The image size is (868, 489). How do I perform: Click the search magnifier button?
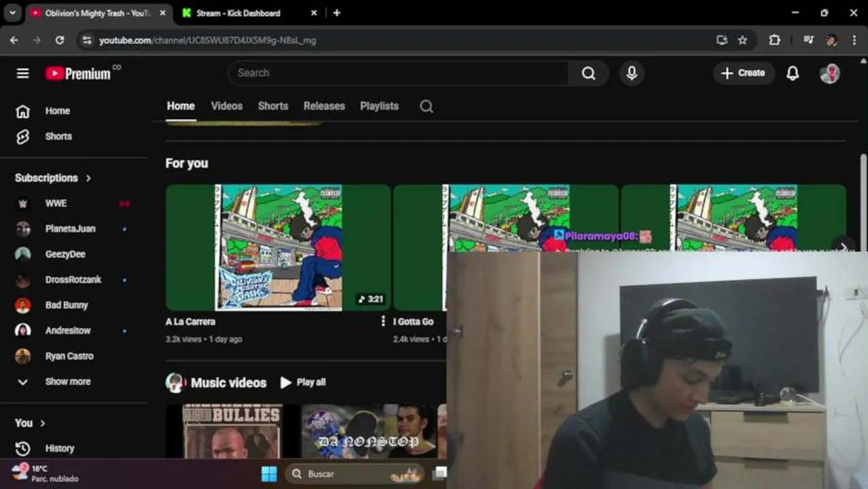pos(588,73)
